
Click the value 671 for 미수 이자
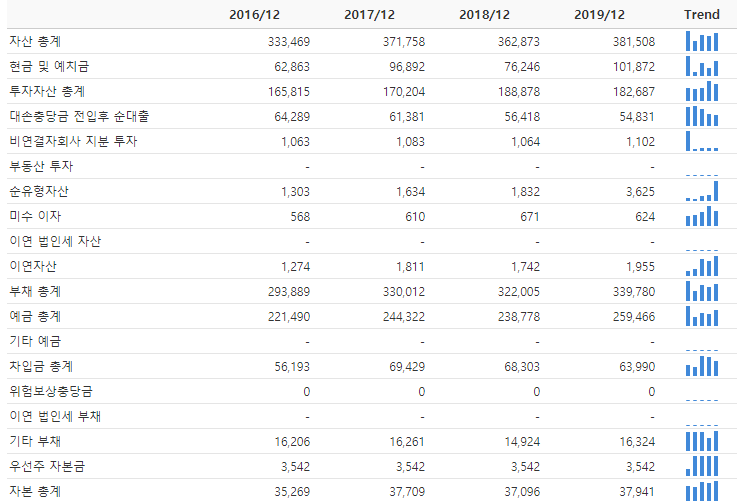point(530,217)
